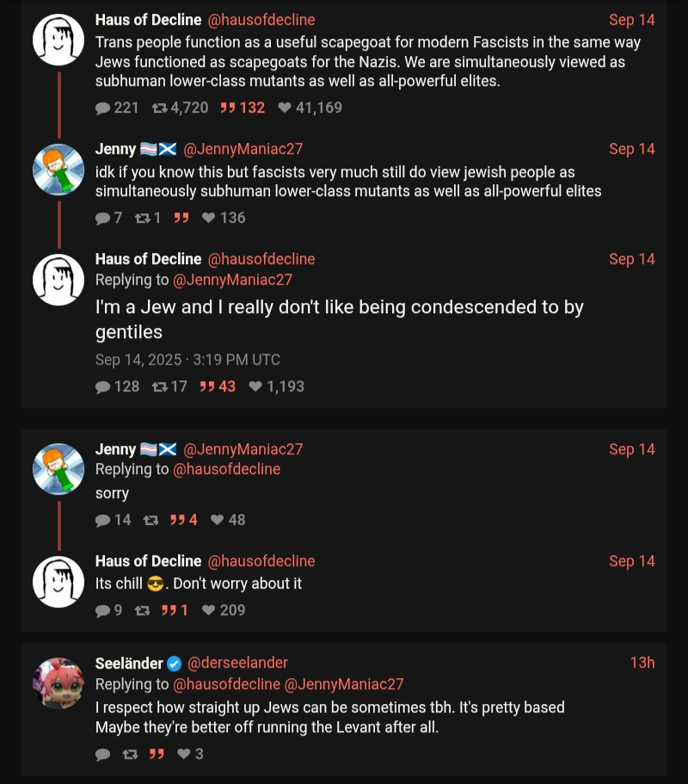The width and height of the screenshot is (688, 784).
Task: Click reply icon showing 128 replies
Action: point(103,387)
